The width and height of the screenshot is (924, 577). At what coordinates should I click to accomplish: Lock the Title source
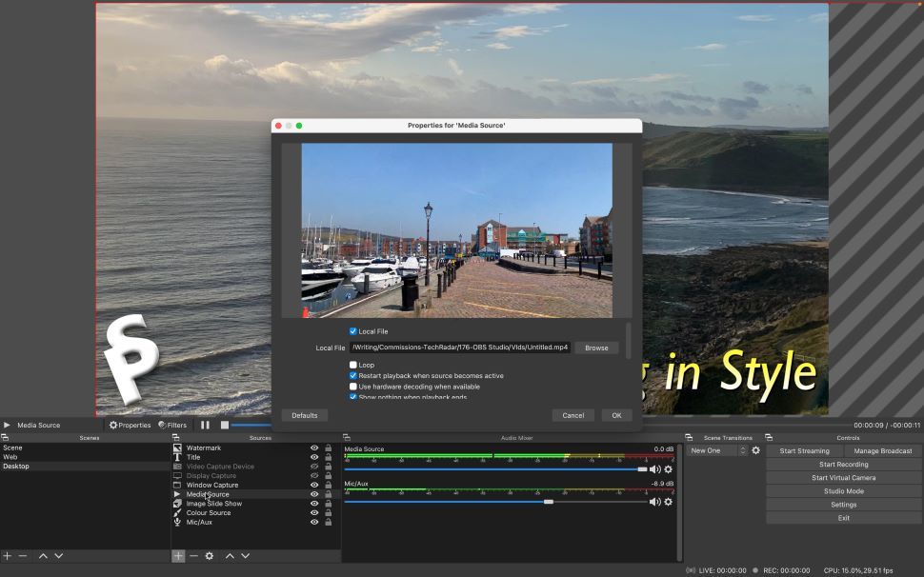pos(327,456)
